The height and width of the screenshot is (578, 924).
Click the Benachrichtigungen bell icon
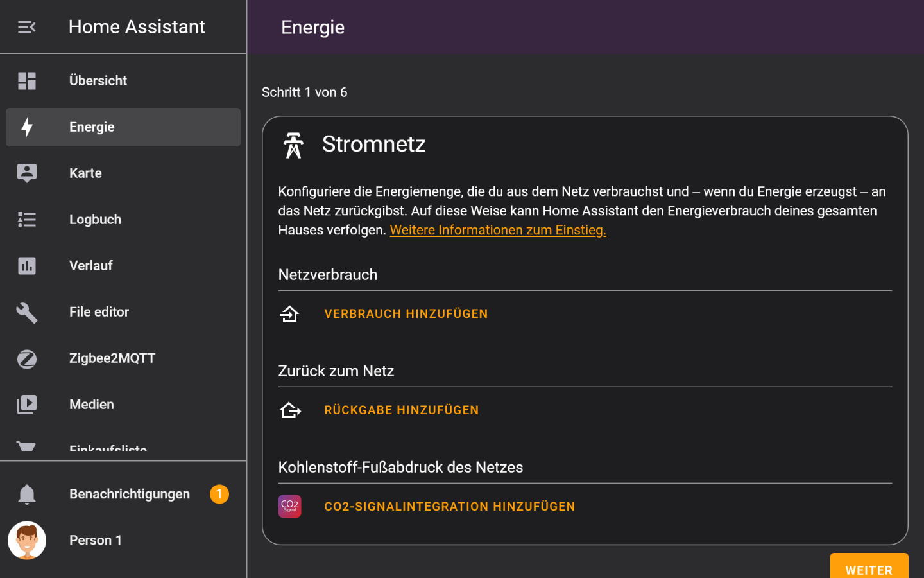27,495
